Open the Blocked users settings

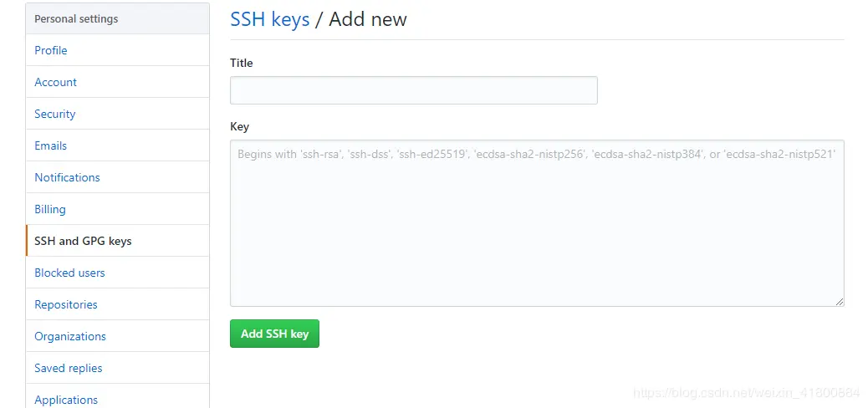click(x=117, y=273)
